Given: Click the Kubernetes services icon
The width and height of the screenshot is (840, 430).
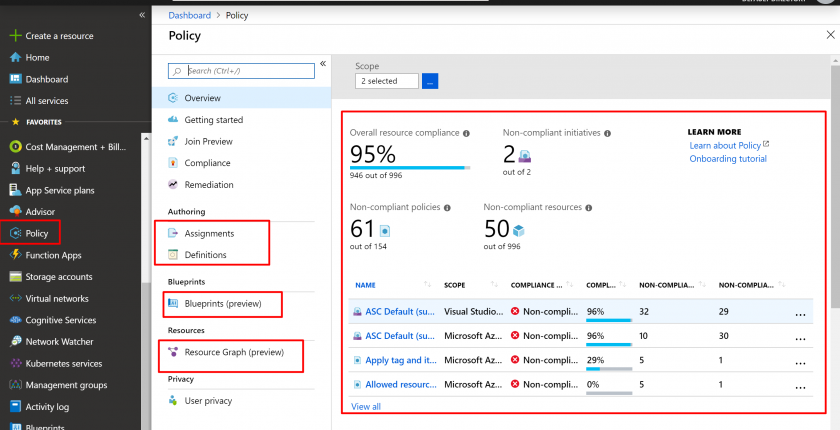Looking at the screenshot, I should pos(15,363).
